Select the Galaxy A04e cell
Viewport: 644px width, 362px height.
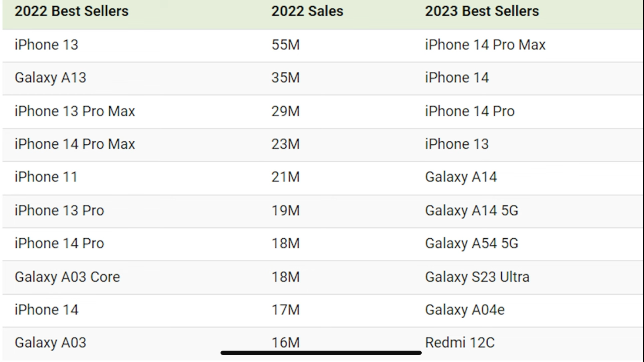(x=465, y=310)
